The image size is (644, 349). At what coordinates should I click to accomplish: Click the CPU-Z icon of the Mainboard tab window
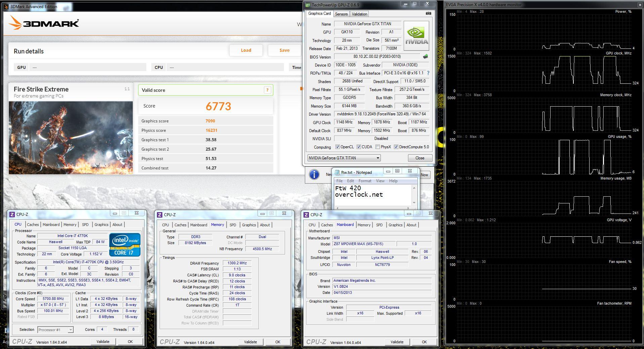coord(306,215)
